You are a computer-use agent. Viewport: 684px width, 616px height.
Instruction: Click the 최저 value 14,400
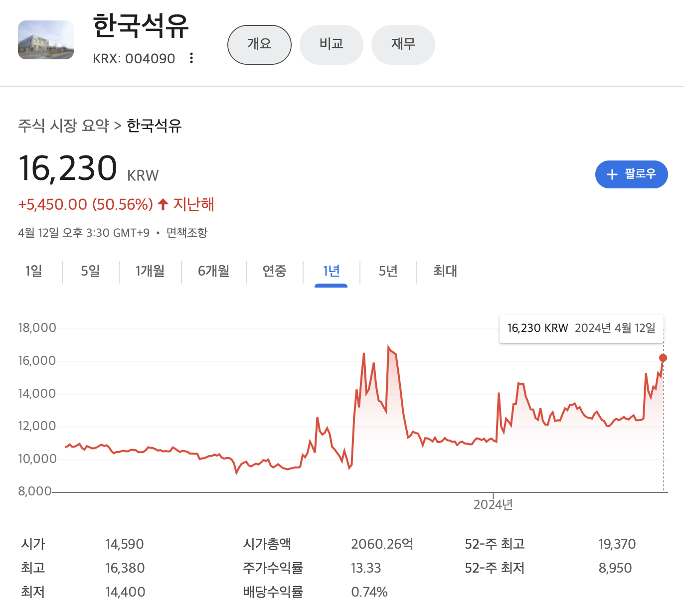pyautogui.click(x=126, y=592)
